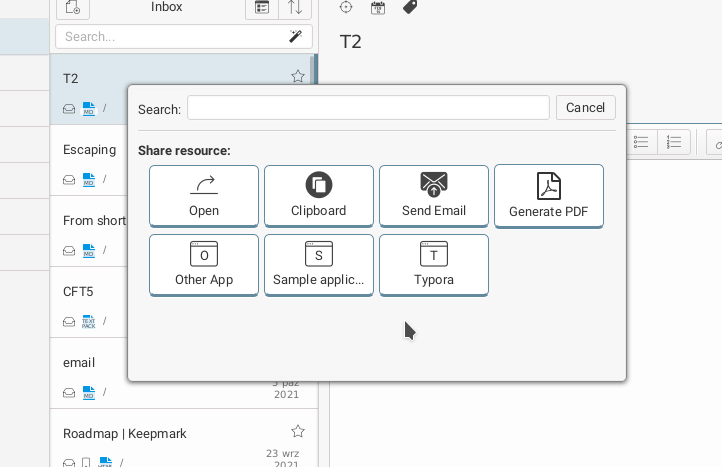Toggle the list view mode button
The height and width of the screenshot is (467, 722).
click(262, 8)
